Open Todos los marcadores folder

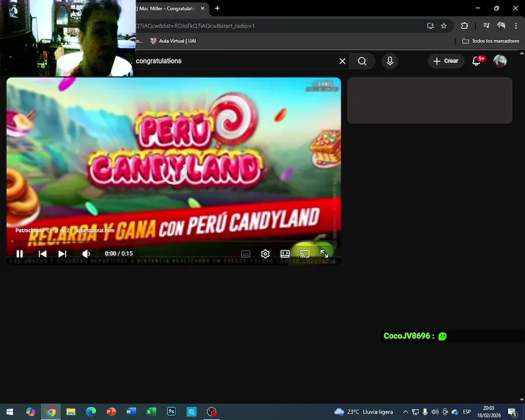491,41
